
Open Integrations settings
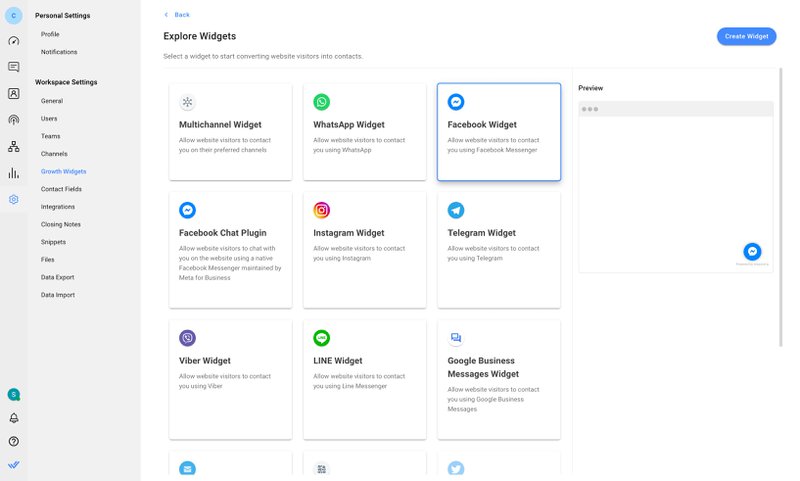pyautogui.click(x=58, y=207)
